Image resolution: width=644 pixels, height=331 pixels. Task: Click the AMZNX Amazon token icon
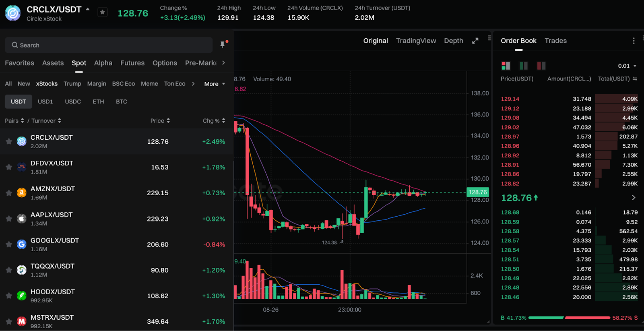(x=22, y=193)
